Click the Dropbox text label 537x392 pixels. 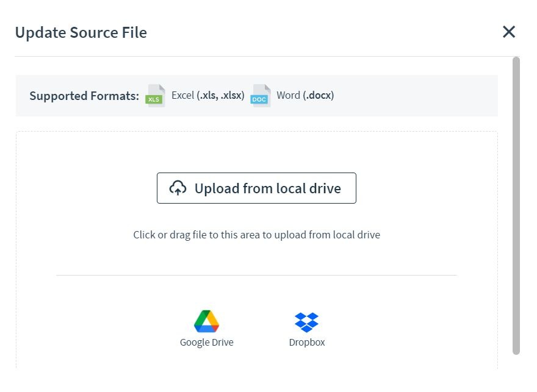[x=307, y=342]
